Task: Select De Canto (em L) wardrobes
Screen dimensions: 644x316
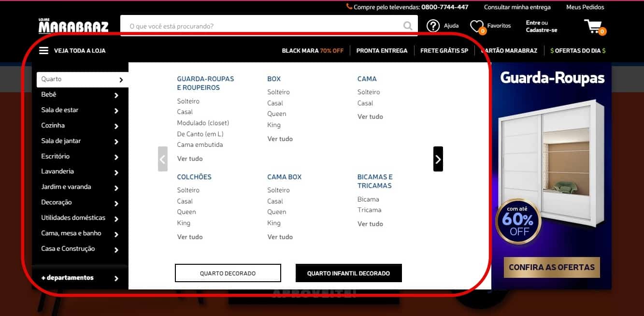Action: point(200,134)
